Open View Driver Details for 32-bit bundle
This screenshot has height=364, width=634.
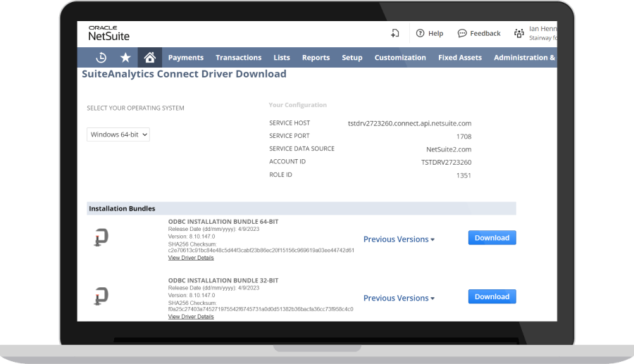click(191, 317)
